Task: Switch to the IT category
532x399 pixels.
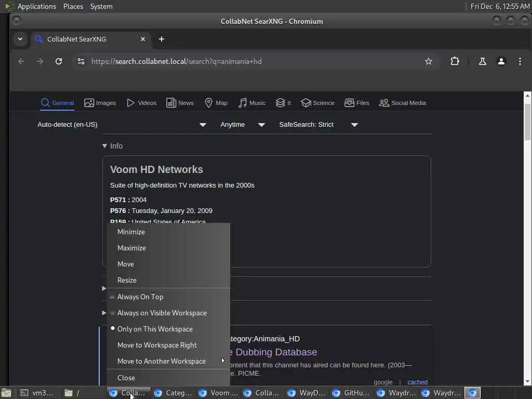Action: point(283,103)
